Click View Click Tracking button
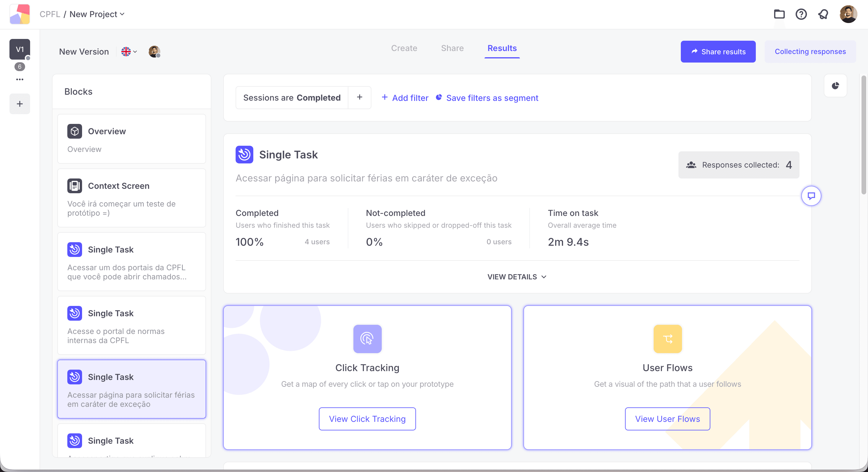Screen dimensions: 868x472 (367, 419)
